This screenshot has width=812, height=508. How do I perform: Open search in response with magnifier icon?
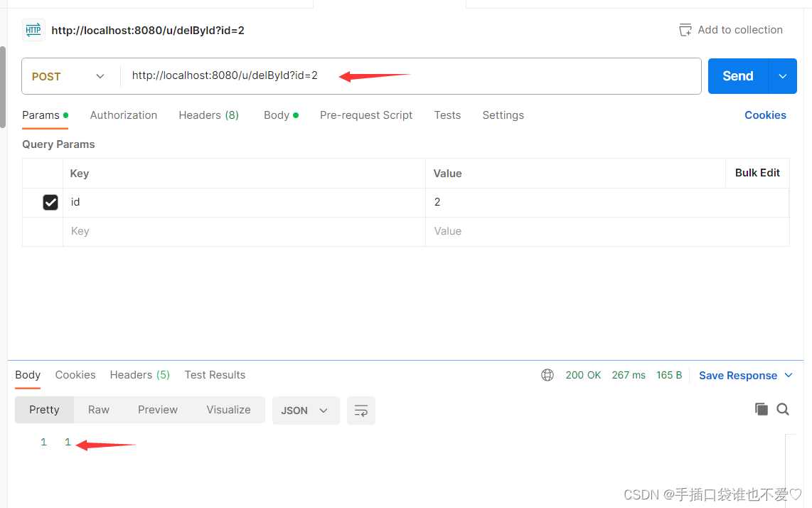point(782,410)
